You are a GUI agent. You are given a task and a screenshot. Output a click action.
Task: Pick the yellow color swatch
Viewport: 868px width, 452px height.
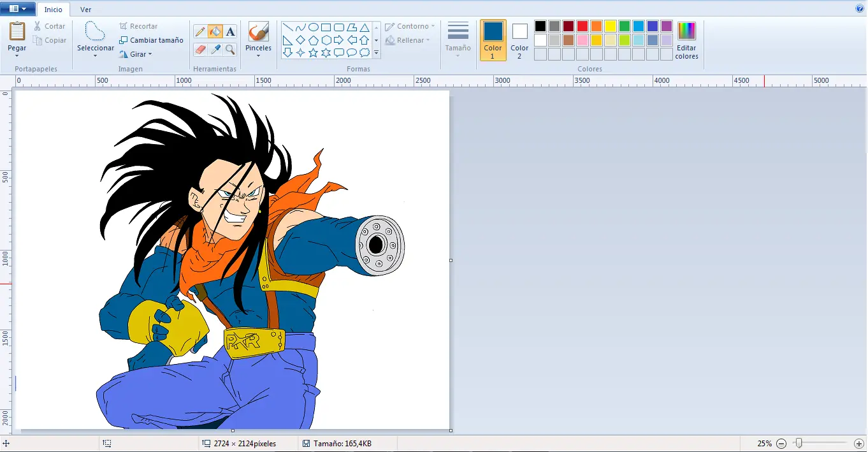[611, 26]
